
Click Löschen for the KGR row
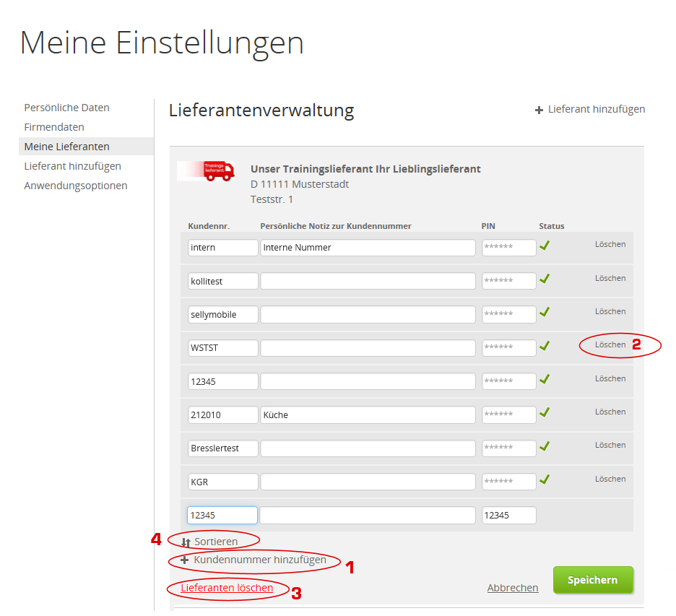(x=610, y=480)
